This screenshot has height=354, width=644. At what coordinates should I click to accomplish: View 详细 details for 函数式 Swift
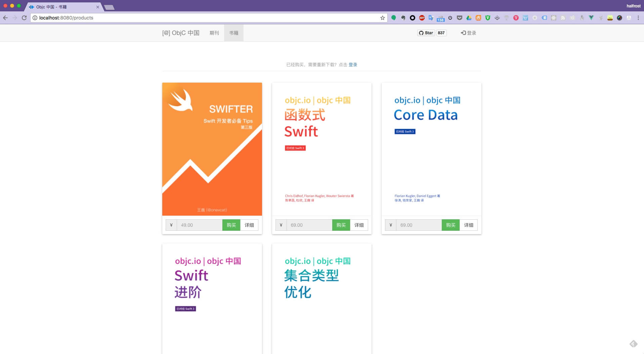click(359, 225)
